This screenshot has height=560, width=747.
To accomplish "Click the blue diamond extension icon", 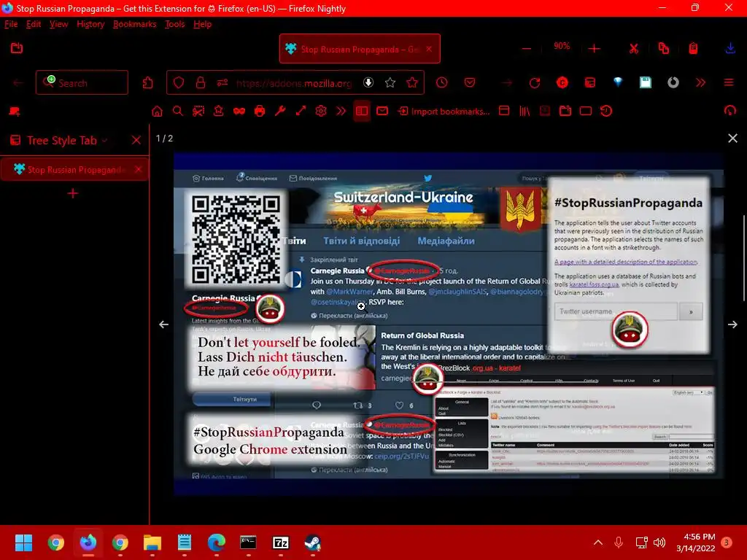I will (x=618, y=82).
